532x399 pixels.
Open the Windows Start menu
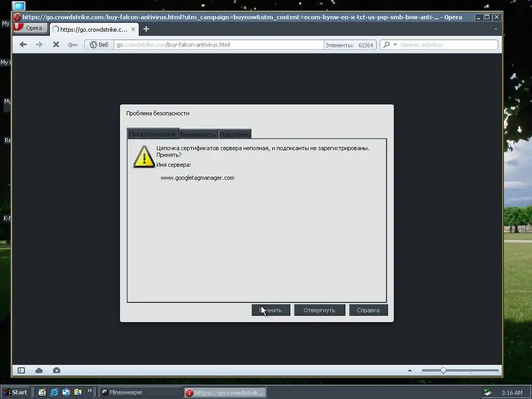click(x=16, y=392)
